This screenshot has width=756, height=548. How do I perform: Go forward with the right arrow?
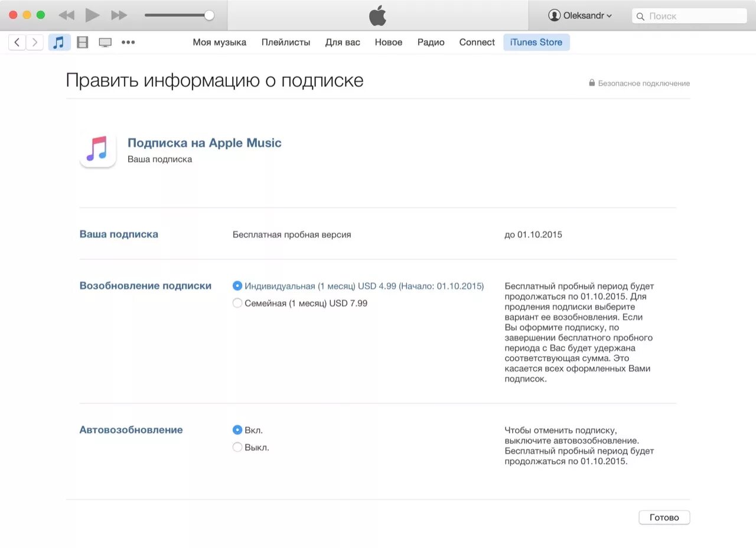tap(35, 42)
